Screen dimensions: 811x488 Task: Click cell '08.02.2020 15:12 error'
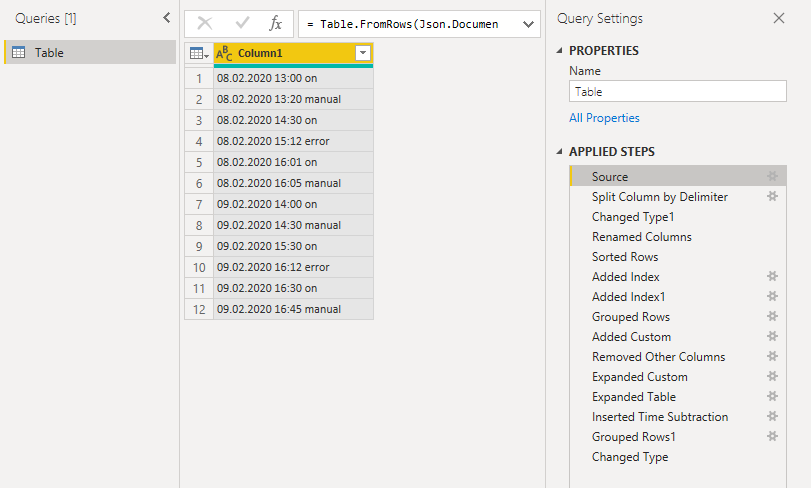tap(293, 141)
